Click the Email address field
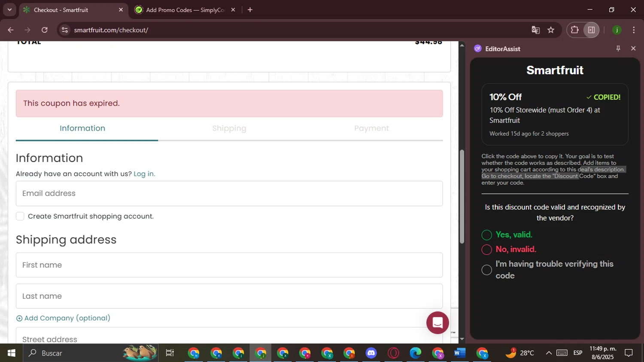 click(229, 194)
